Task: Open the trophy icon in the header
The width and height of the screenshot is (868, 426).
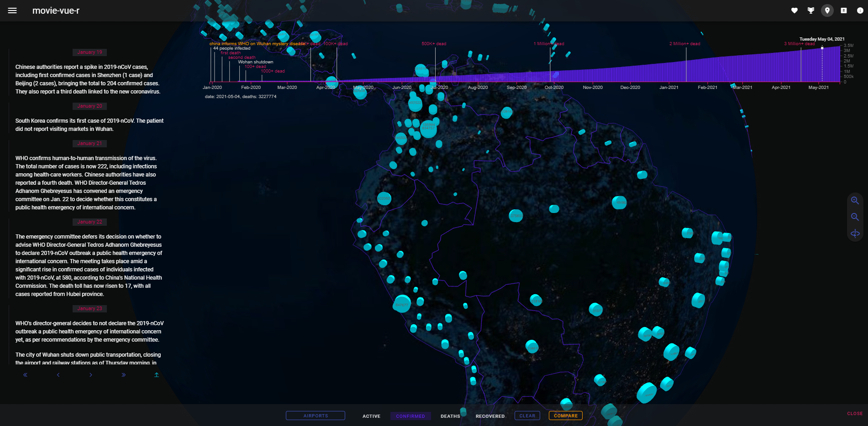Action: coord(811,10)
